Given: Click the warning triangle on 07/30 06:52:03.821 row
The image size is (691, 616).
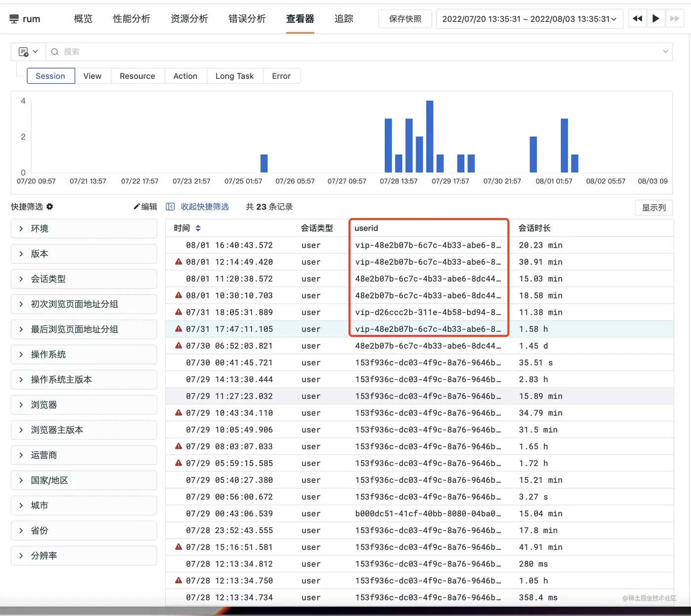Looking at the screenshot, I should tap(179, 345).
